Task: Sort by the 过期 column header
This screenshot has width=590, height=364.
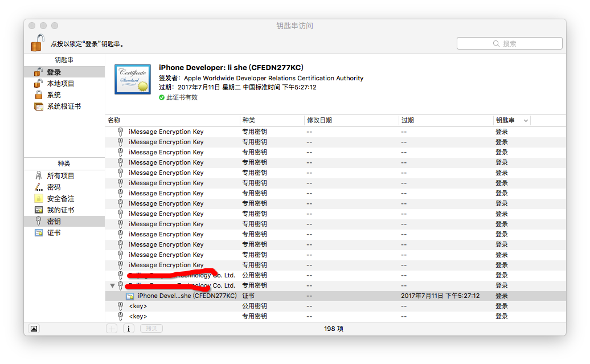Action: pos(445,120)
